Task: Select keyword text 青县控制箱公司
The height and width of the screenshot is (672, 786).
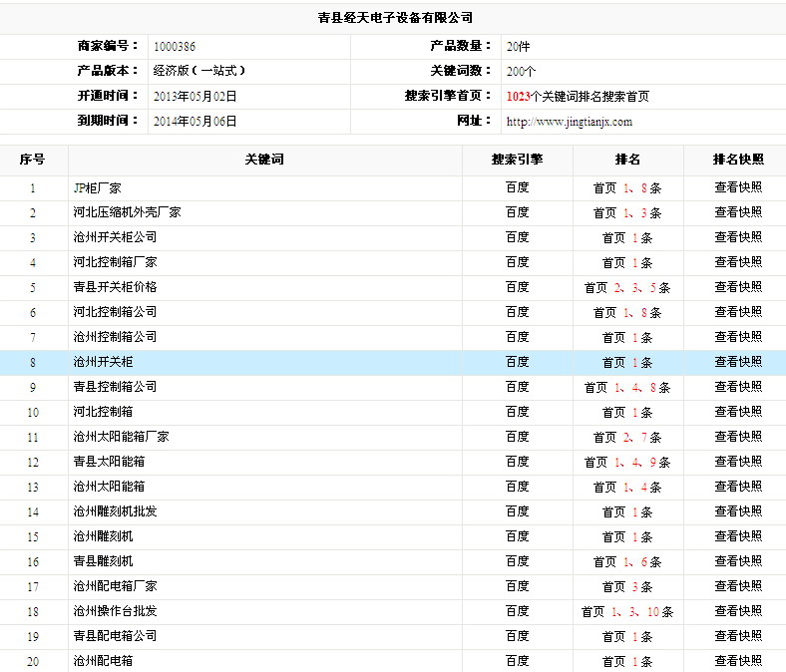Action: pyautogui.click(x=115, y=387)
